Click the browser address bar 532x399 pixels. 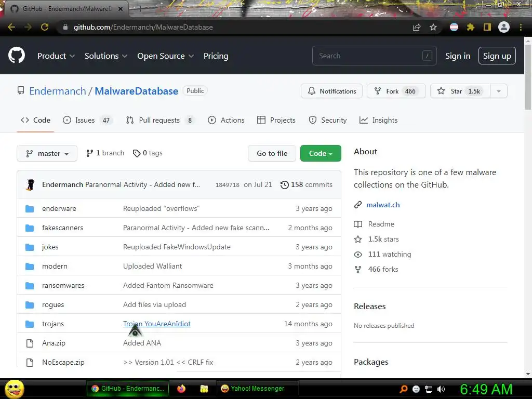[x=234, y=27]
